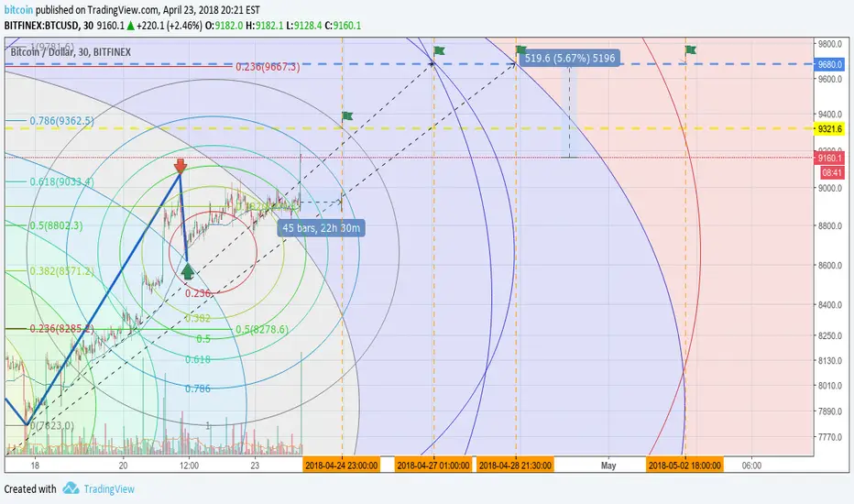Select fib label 0(7823.0)
The image size is (854, 504).
point(51,425)
